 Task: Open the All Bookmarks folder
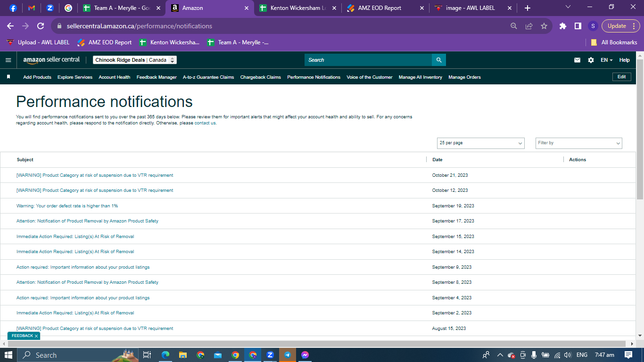click(x=614, y=42)
